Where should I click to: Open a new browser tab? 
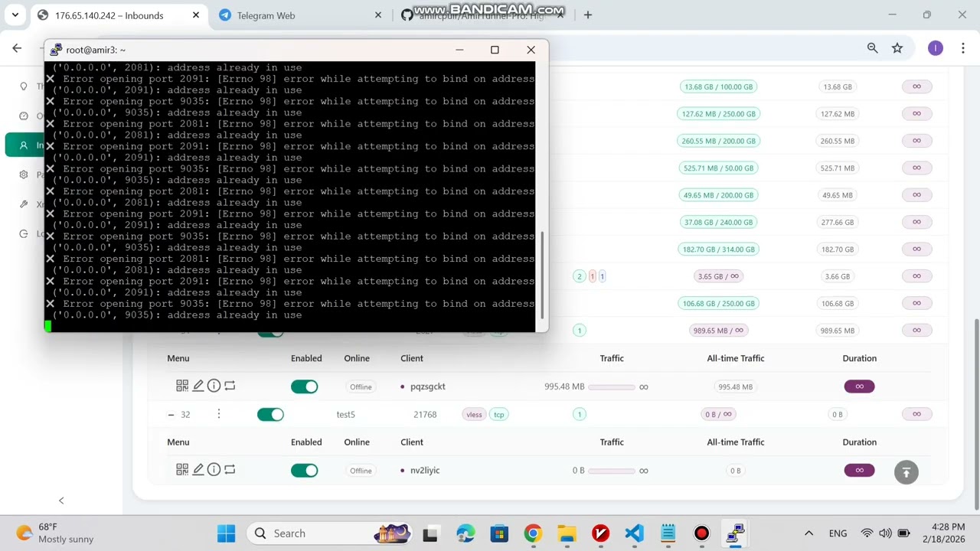tap(587, 15)
